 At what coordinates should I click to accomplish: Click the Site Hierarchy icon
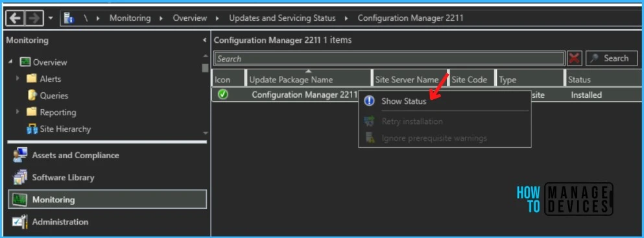click(x=32, y=129)
